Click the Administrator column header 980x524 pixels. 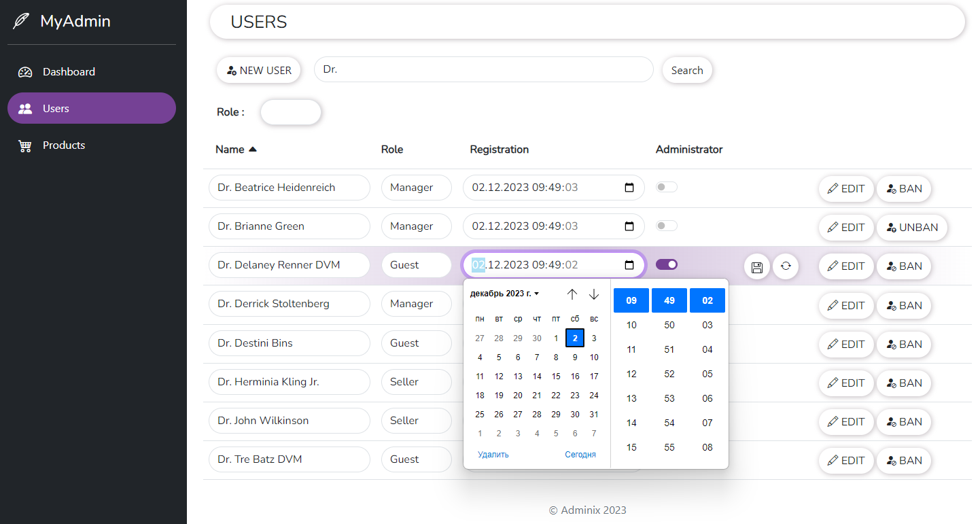coord(689,150)
